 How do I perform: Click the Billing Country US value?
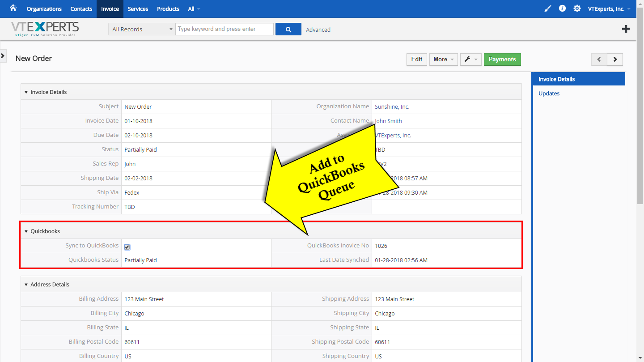pos(128,356)
